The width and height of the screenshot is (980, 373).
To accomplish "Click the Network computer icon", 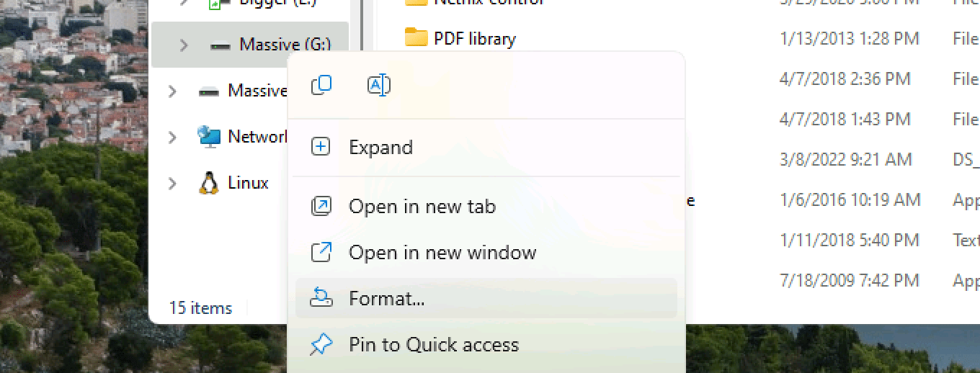I will pyautogui.click(x=209, y=137).
